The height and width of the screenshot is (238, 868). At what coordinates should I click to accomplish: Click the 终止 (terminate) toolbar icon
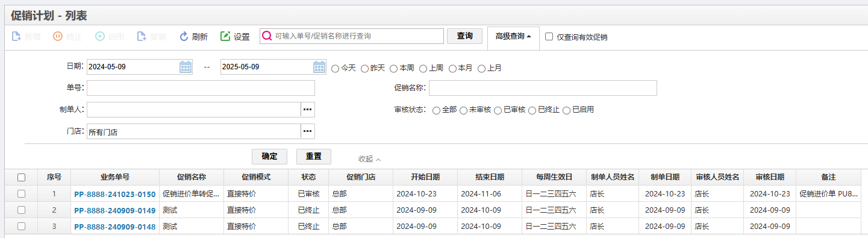point(58,37)
